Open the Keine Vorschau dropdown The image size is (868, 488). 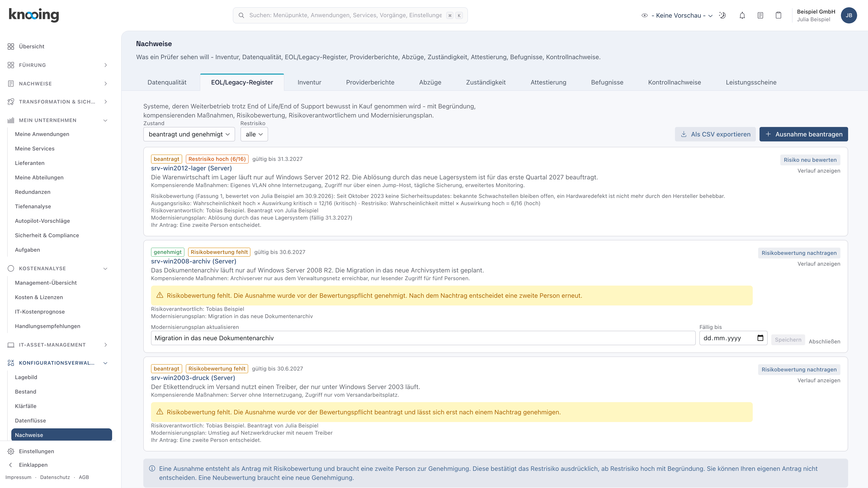click(682, 16)
